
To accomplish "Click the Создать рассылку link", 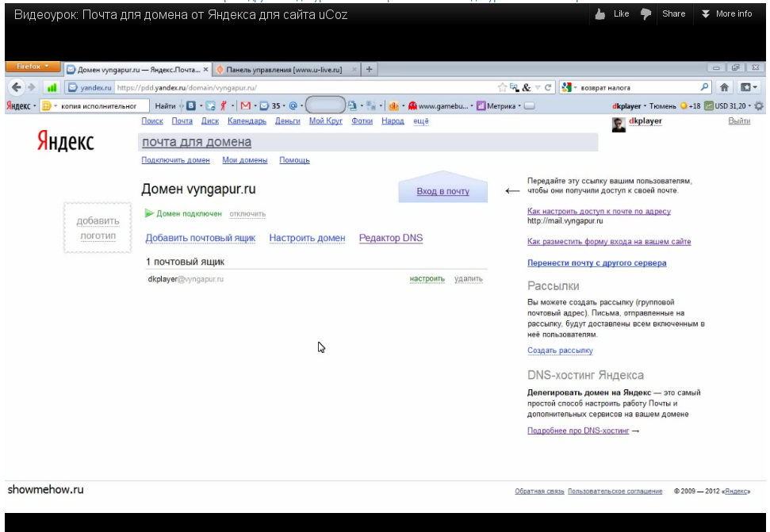I will (x=560, y=350).
